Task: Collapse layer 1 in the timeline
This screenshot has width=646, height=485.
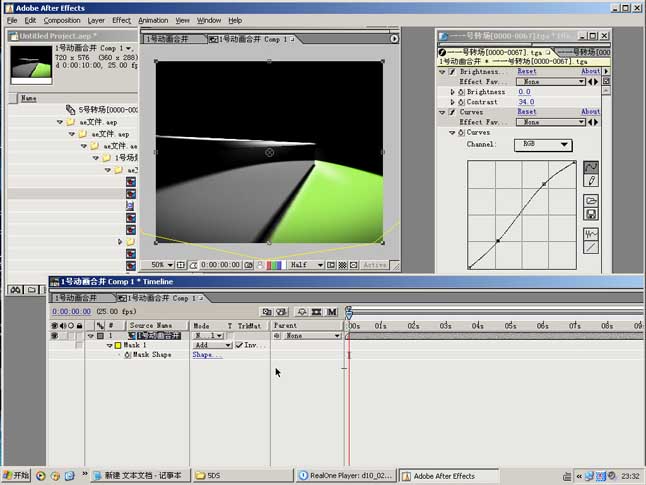Action: pos(91,336)
